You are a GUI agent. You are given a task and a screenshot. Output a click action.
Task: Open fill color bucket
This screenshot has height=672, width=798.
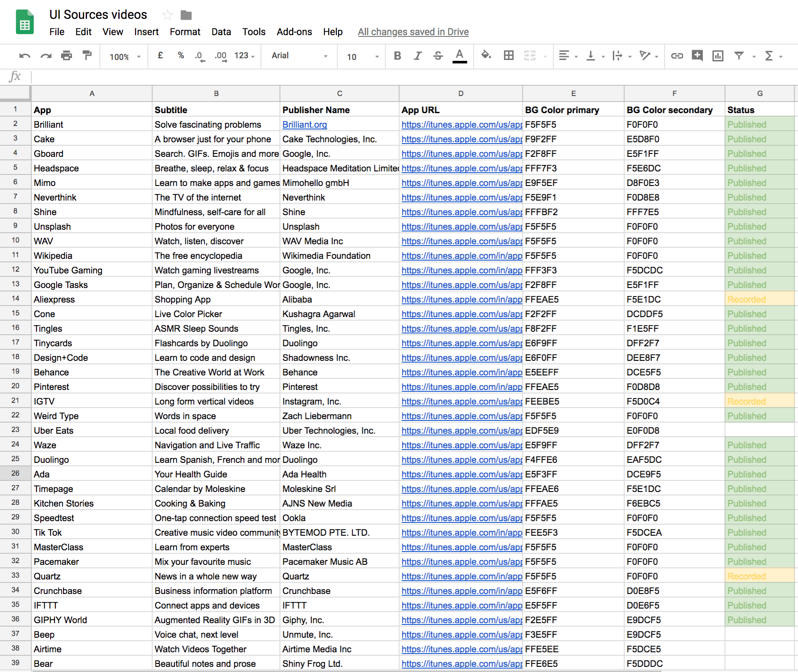(486, 55)
